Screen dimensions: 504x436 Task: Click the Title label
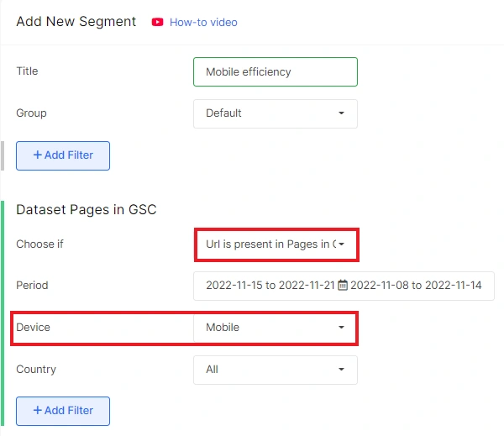point(27,71)
